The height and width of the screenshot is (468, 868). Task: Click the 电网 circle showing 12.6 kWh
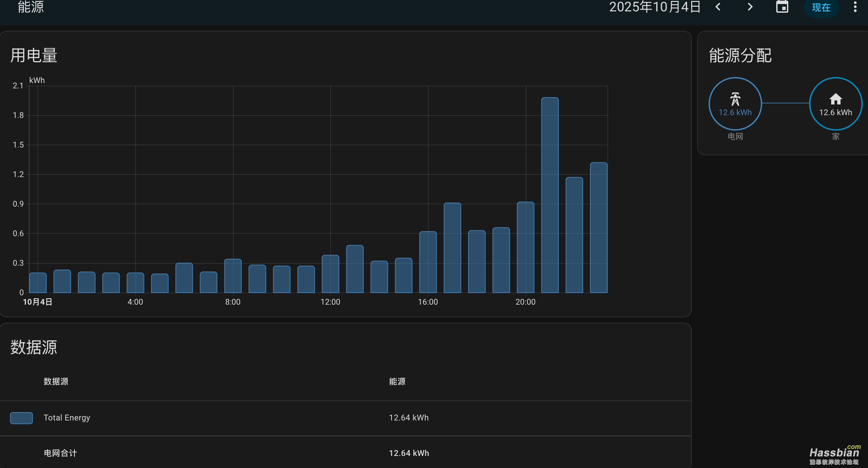735,112
